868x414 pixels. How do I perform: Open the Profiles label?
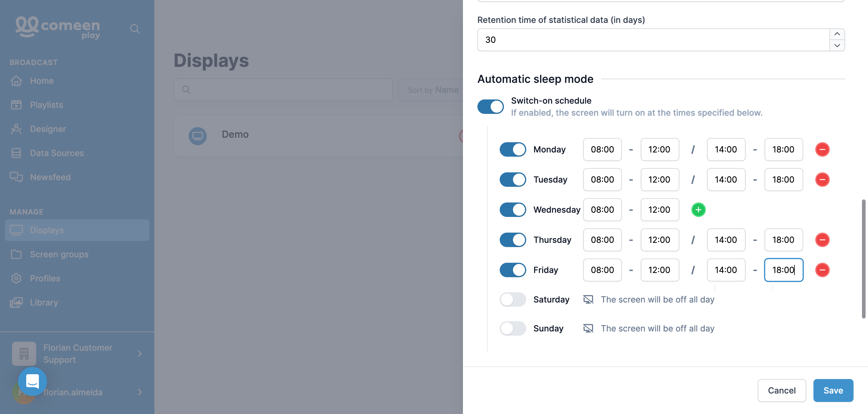coord(45,278)
